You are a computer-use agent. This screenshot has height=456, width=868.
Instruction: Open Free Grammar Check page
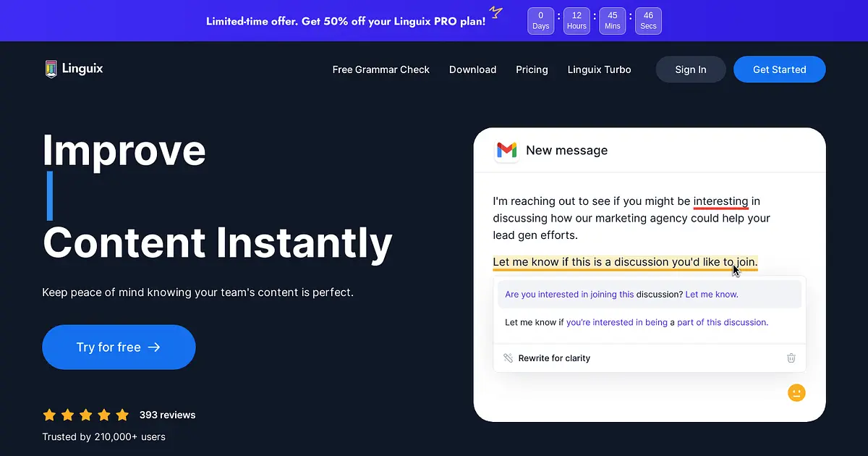pos(381,69)
